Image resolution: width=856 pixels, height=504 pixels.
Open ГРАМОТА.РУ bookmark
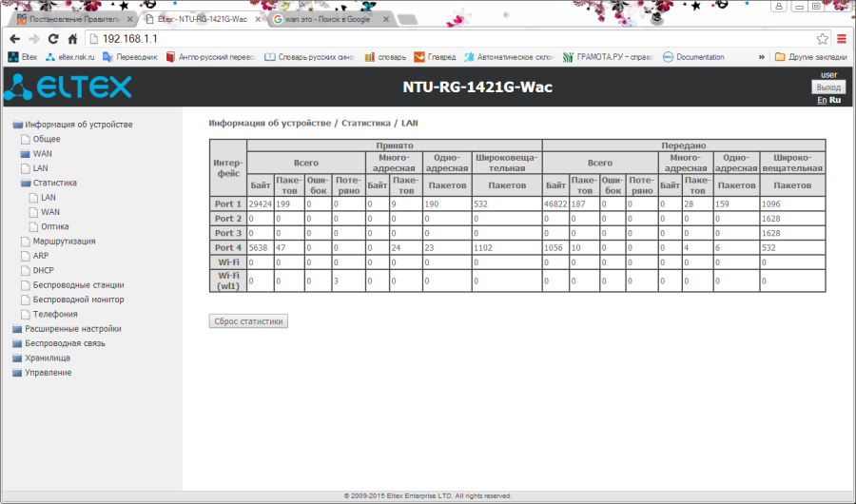(x=608, y=57)
